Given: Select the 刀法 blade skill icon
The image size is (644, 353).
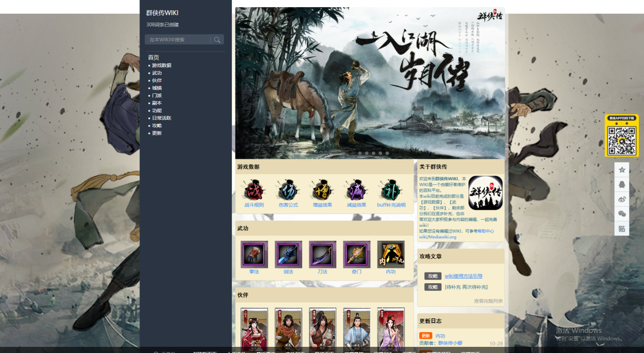Looking at the screenshot, I should [323, 254].
